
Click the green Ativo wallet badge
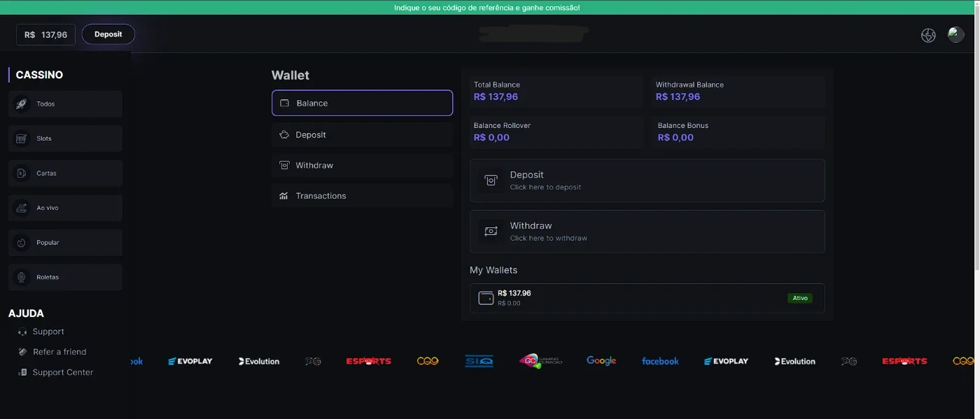tap(800, 298)
